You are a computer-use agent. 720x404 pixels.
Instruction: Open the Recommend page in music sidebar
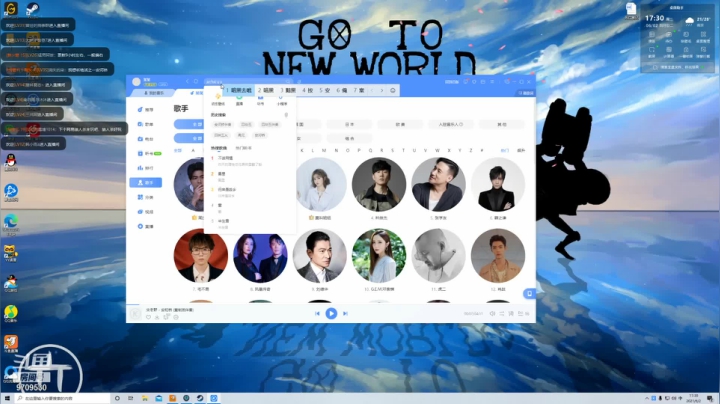(145, 110)
